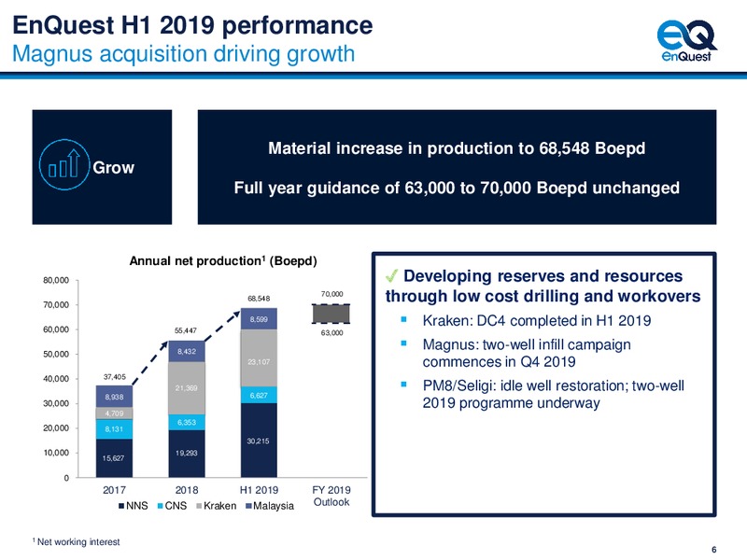
Task: Click the slide page number 6
Action: point(713,550)
